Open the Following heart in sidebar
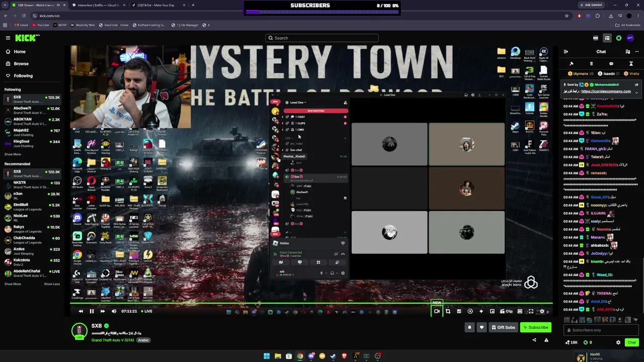This screenshot has width=644, height=362. pyautogui.click(x=8, y=76)
